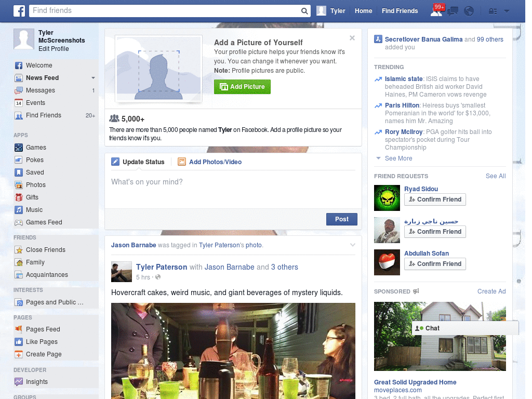Open Great Solid Upgraded Home ad link
This screenshot has height=399, width=532.
tap(415, 382)
